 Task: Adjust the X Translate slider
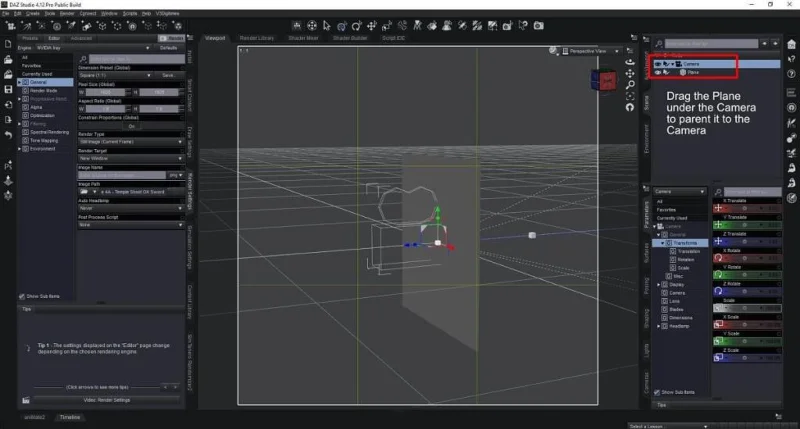[x=747, y=208]
